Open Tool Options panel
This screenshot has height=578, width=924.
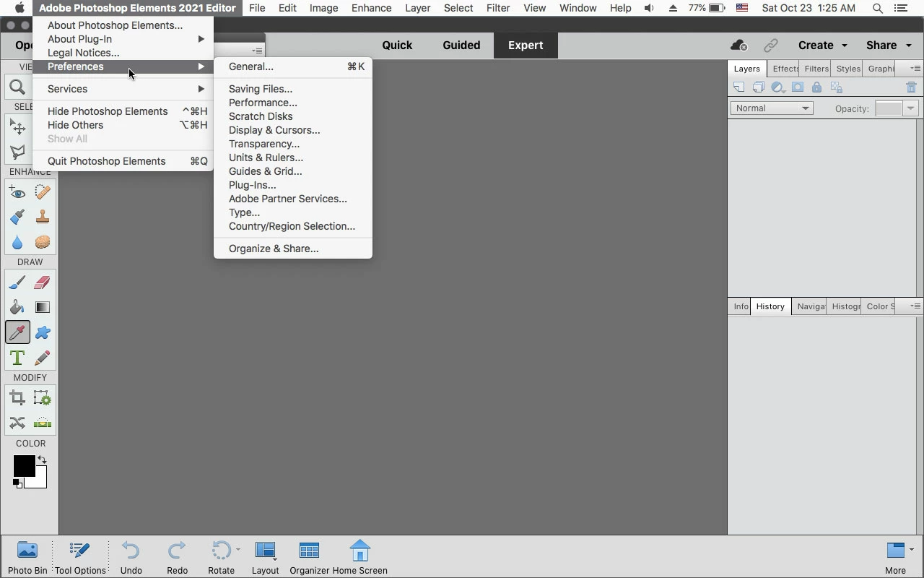(80, 558)
